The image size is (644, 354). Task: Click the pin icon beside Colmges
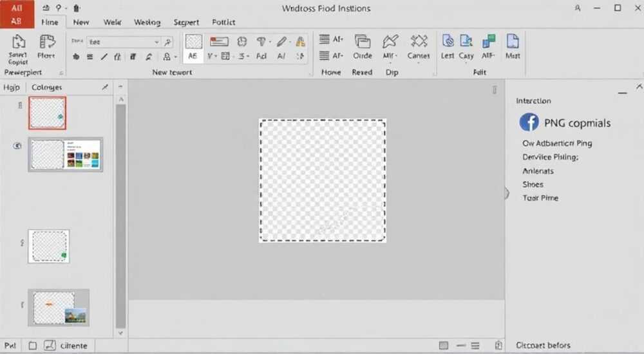(105, 87)
